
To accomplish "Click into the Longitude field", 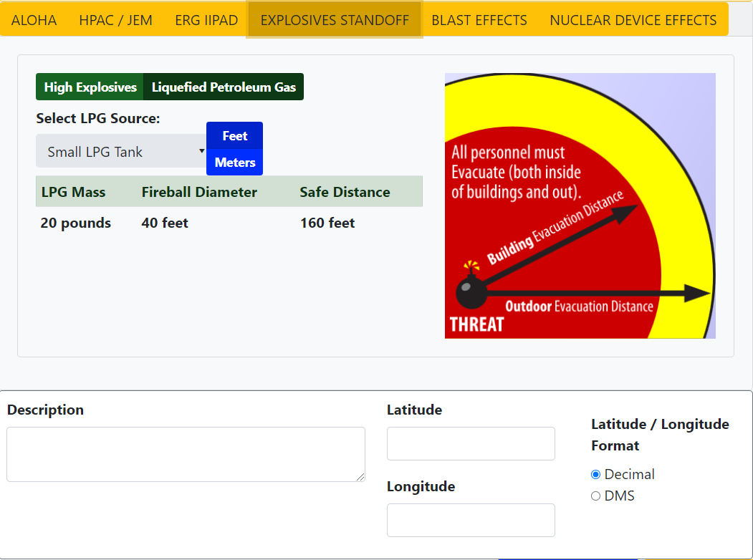I will tap(471, 520).
